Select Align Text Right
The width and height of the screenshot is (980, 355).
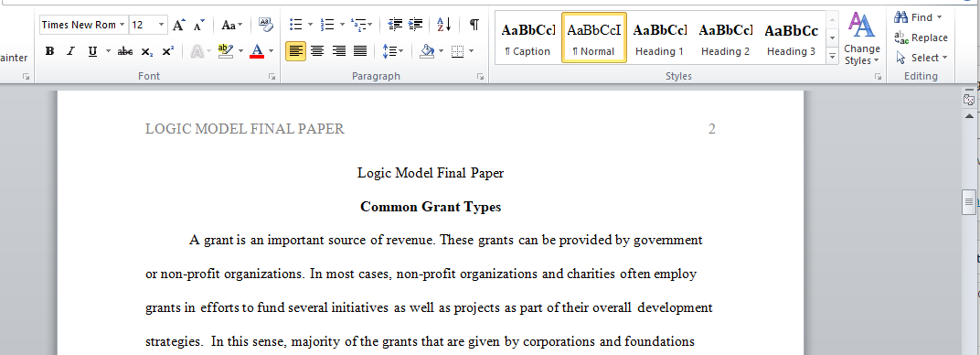339,51
